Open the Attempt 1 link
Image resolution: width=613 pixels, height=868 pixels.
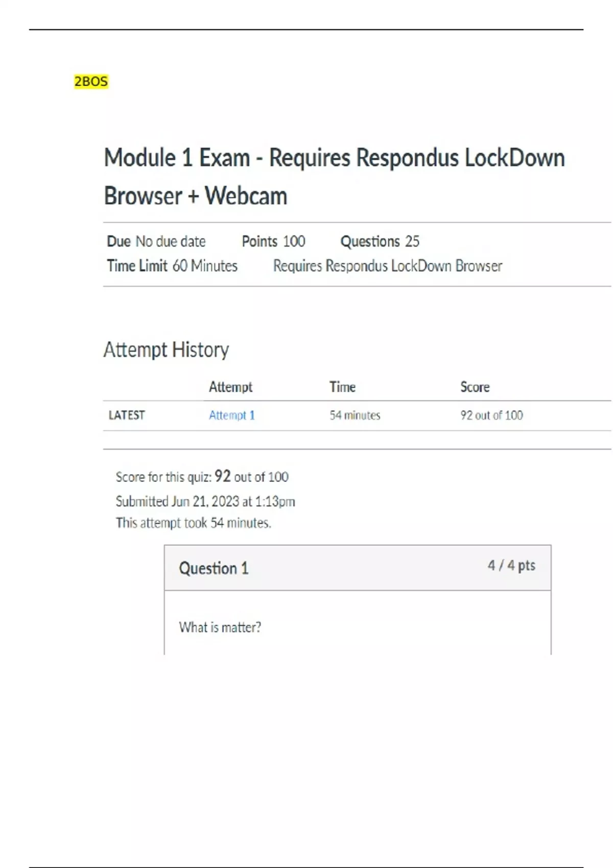231,415
